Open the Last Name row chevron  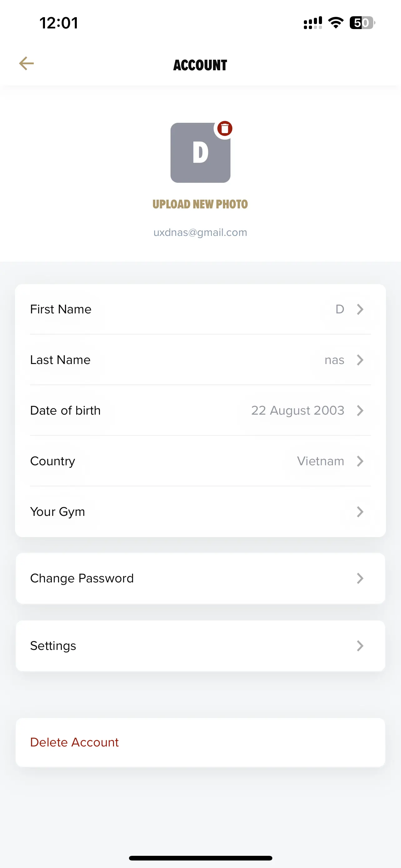click(x=360, y=360)
